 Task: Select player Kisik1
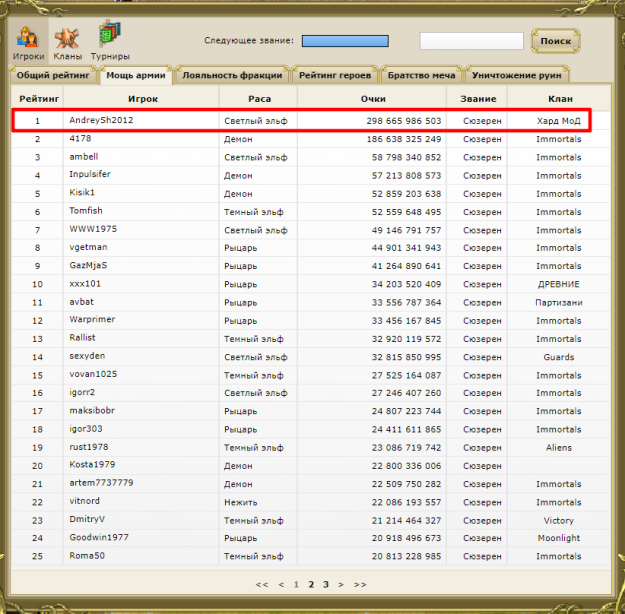tap(82, 192)
